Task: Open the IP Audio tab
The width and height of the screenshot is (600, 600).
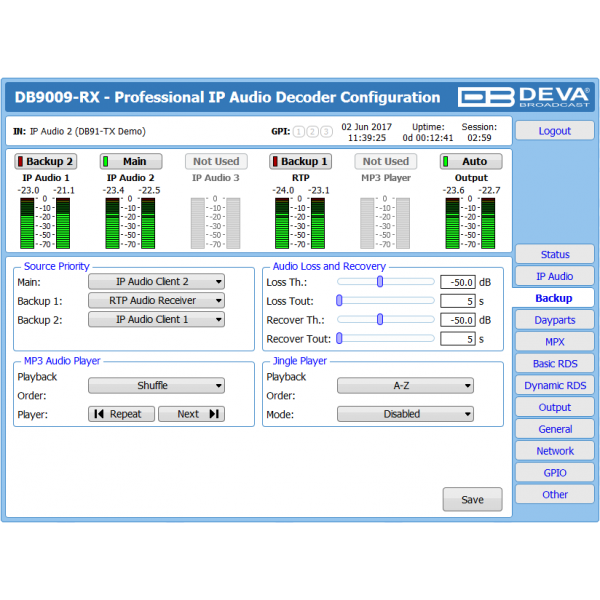Action: coord(555,276)
